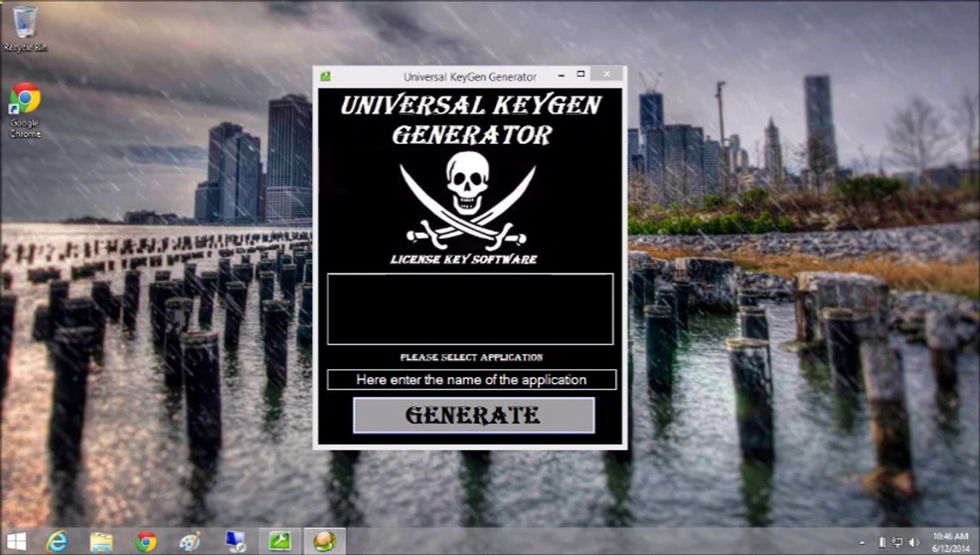This screenshot has height=555, width=980.
Task: Click the 'PLEASE SELECT APPLICATION' label
Action: pyautogui.click(x=472, y=358)
